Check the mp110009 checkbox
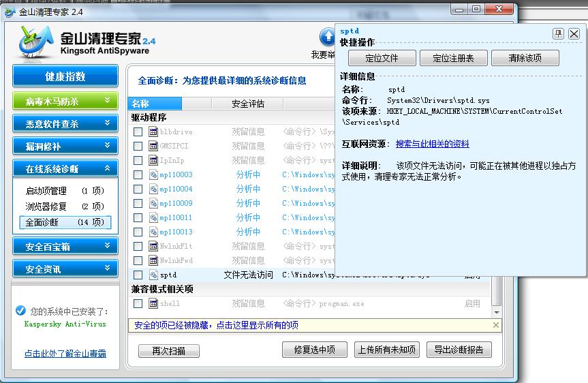Screen dimensions: 588x383 (138, 203)
